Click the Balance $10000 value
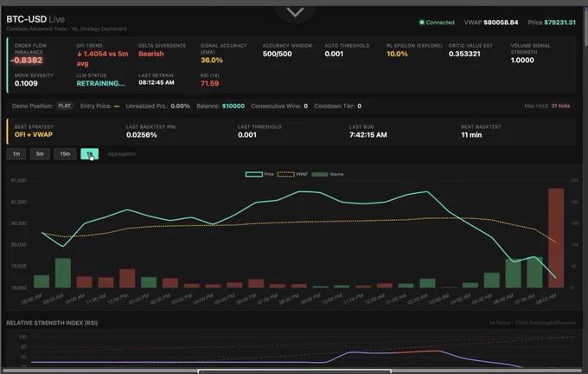Image resolution: width=588 pixels, height=374 pixels. point(233,106)
